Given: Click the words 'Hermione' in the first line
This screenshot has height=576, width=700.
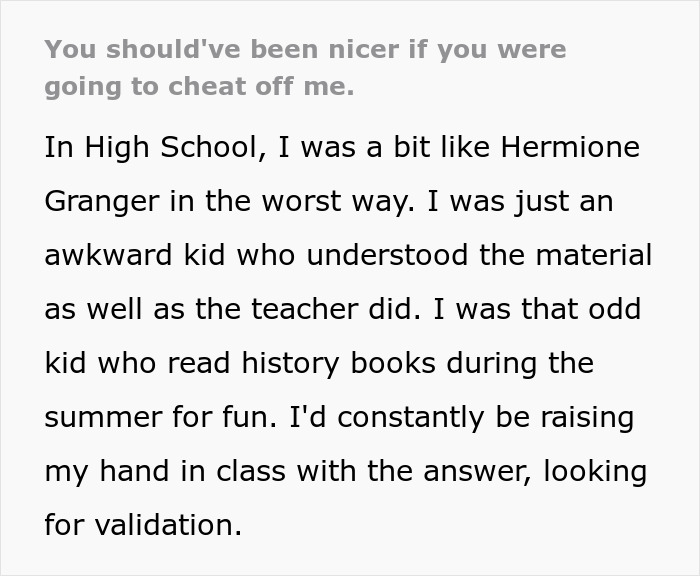Looking at the screenshot, I should [x=570, y=147].
